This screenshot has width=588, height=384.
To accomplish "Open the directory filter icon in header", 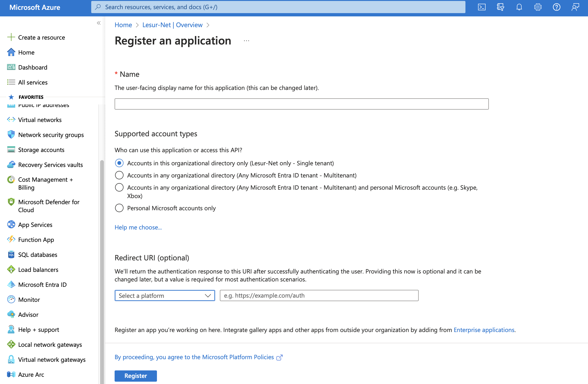I will (500, 7).
